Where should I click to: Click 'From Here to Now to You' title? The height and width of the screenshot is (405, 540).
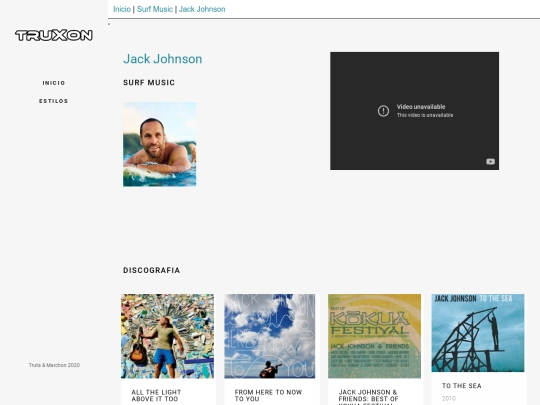click(x=268, y=395)
